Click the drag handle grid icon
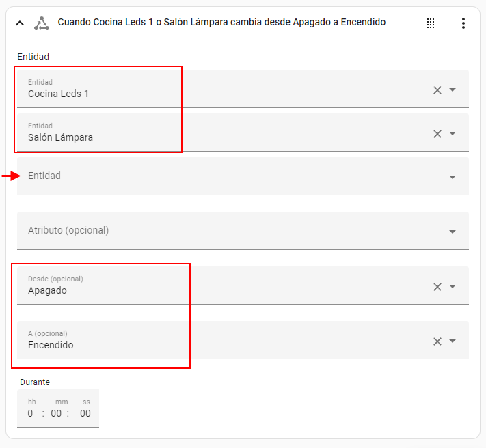This screenshot has height=448, width=486. pyautogui.click(x=431, y=23)
